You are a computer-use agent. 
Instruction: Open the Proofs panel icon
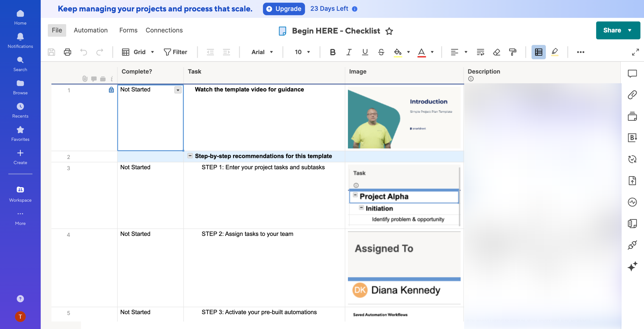[x=632, y=116]
